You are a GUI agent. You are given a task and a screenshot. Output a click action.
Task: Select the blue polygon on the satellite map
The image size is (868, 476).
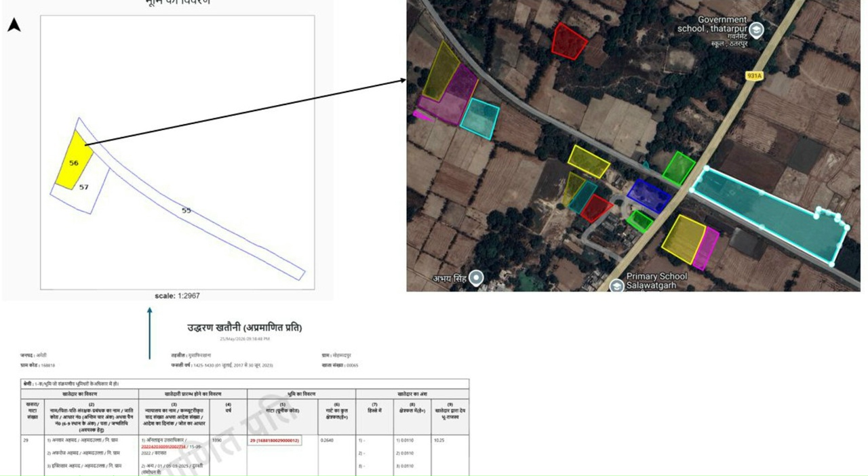(649, 195)
